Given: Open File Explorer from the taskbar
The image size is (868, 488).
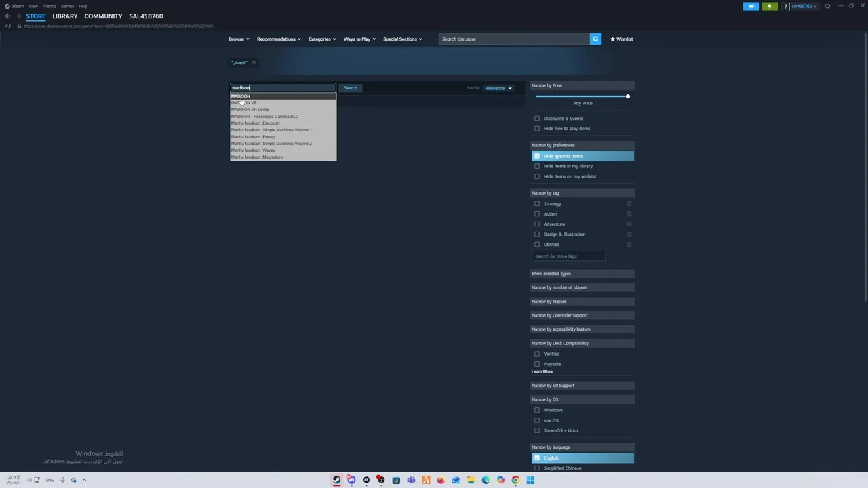Looking at the screenshot, I should point(471,480).
